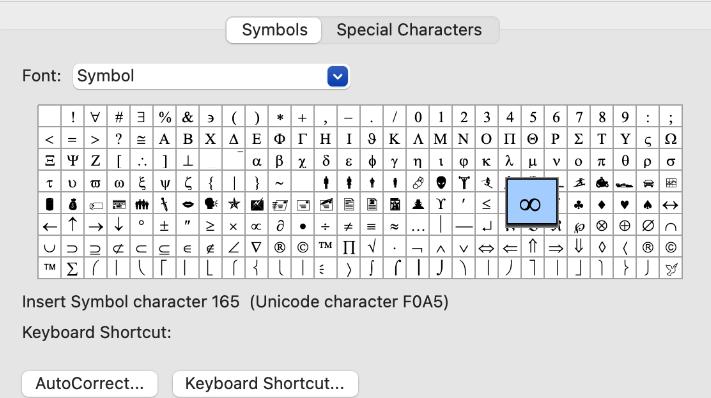Pick the diamond suit symbol
This screenshot has width=711, height=398.
point(602,204)
